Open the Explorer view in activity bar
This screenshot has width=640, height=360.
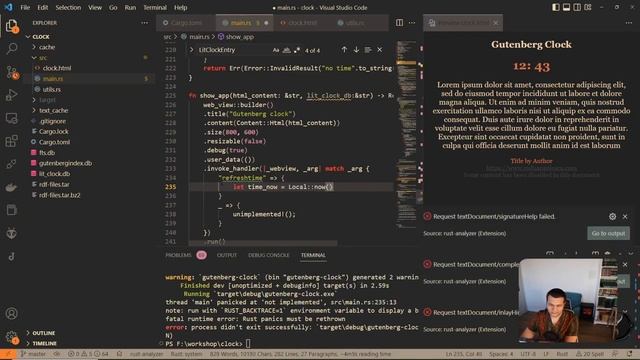point(11,26)
